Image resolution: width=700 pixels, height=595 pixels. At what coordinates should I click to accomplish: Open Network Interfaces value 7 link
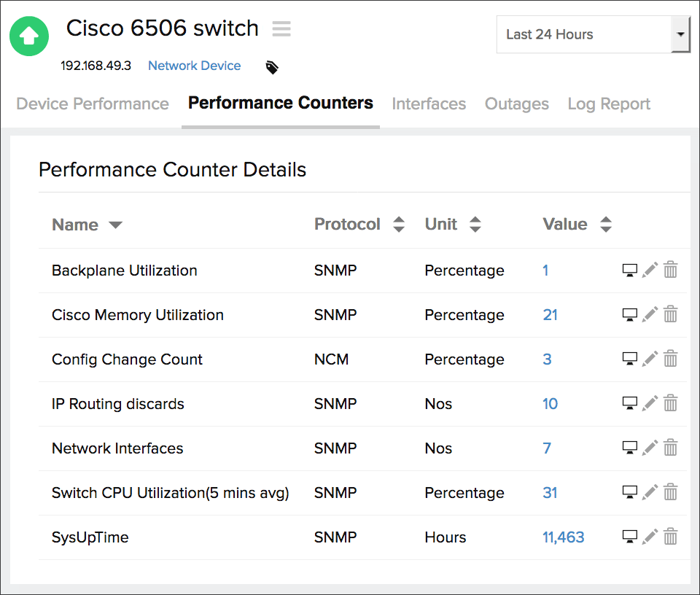tap(547, 448)
